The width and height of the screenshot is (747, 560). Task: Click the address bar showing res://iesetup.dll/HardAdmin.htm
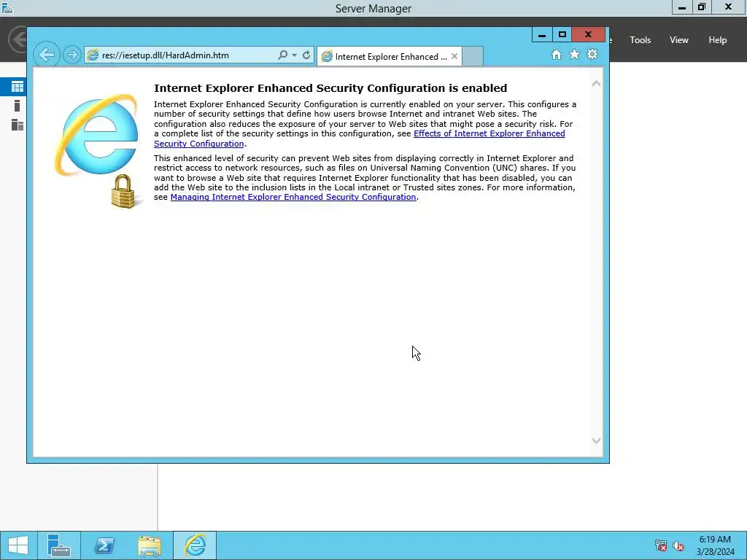coord(180,55)
